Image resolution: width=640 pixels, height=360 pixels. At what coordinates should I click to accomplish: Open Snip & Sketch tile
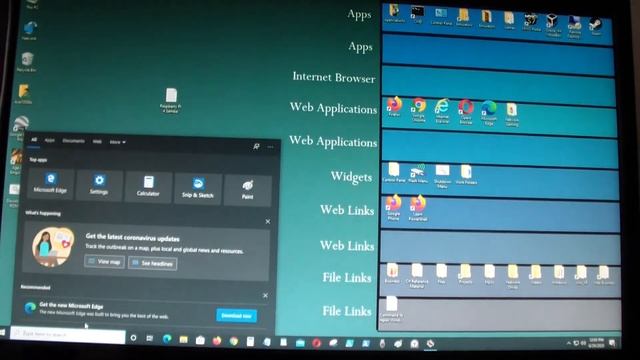coord(198,189)
